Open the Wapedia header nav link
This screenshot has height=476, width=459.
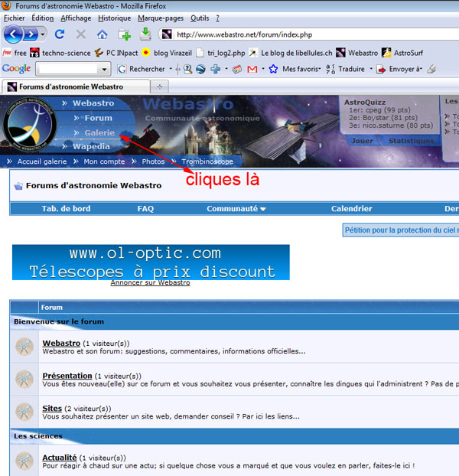pyautogui.click(x=91, y=147)
